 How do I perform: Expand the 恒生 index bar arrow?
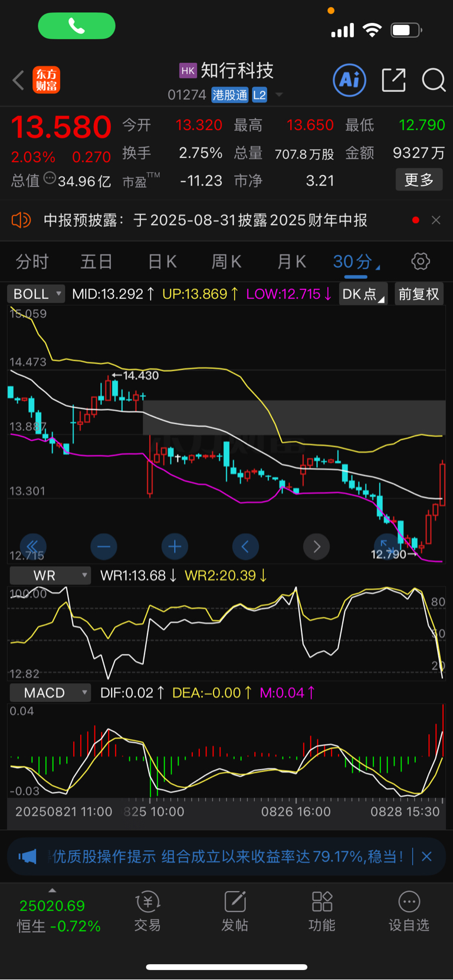point(52,890)
